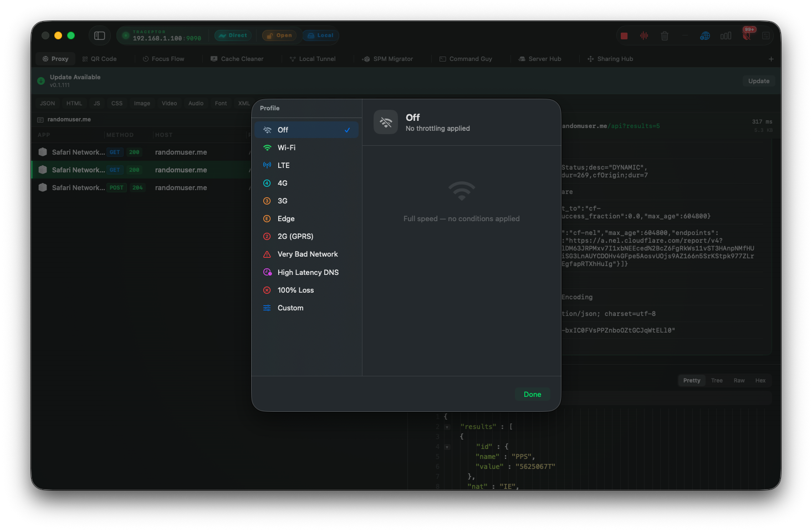Screen dimensions: 812x531
Task: Select the LTE throttling profile
Action: (x=307, y=165)
